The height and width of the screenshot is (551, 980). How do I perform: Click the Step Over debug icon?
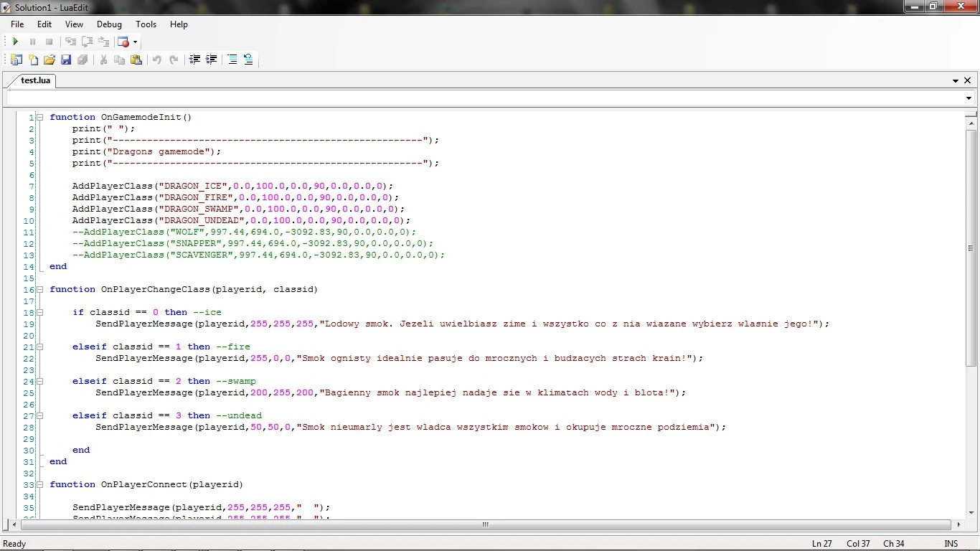pyautogui.click(x=88, y=42)
